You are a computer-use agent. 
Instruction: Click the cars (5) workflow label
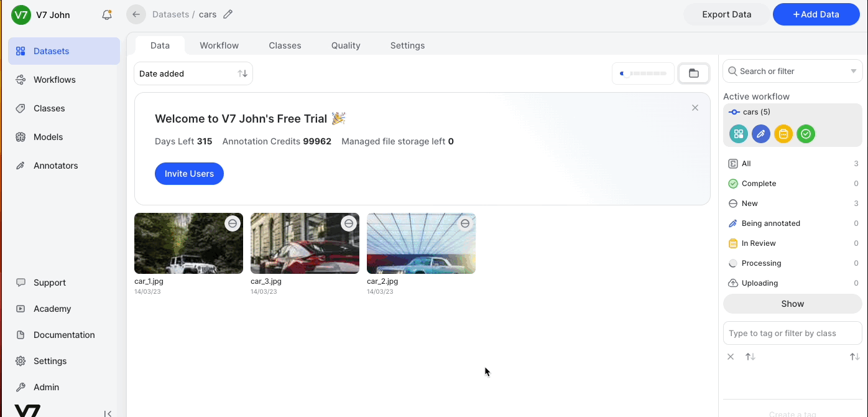point(757,112)
